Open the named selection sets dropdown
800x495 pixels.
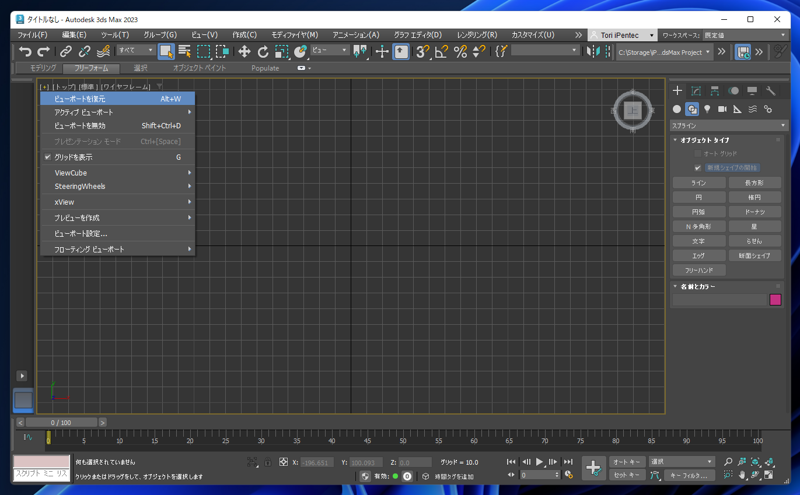(x=545, y=50)
